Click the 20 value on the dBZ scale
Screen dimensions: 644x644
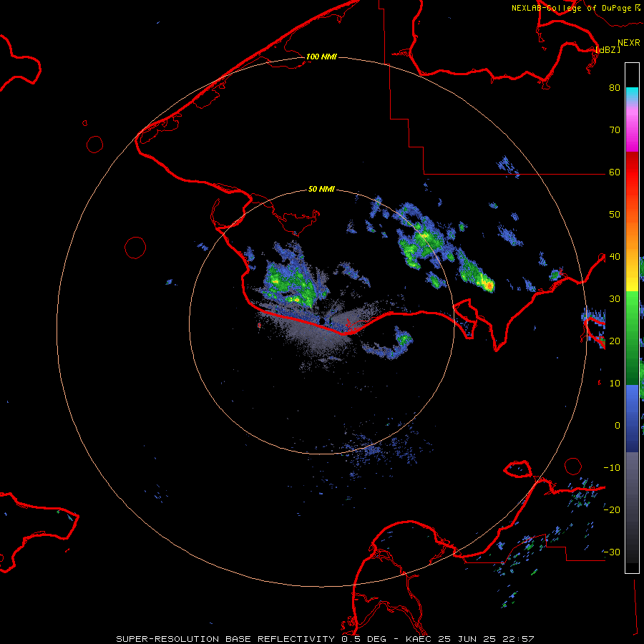[615, 341]
